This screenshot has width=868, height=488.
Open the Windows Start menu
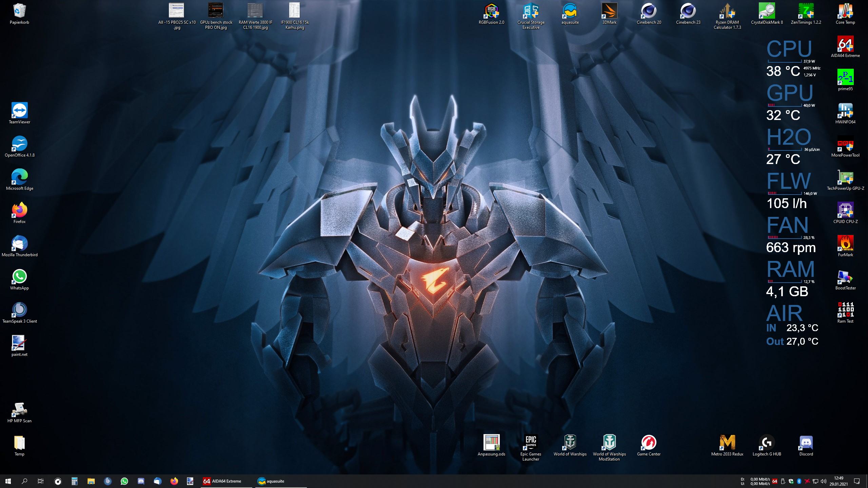coord(8,481)
